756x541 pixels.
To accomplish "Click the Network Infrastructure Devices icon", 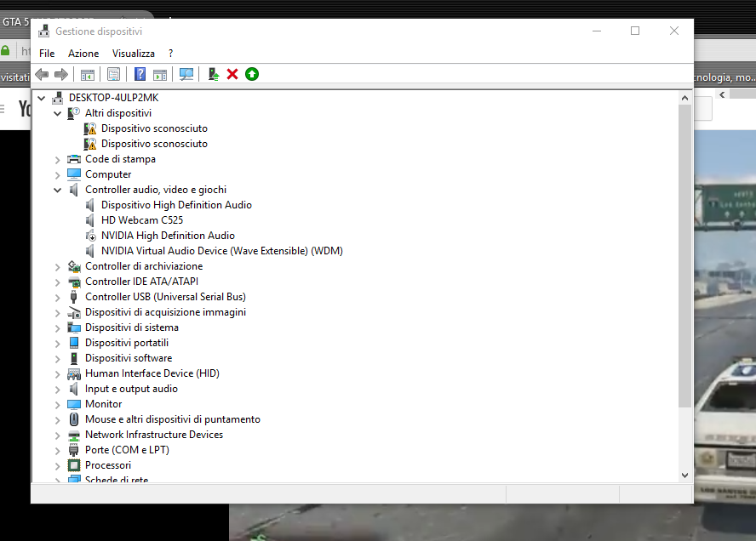I will pos(74,435).
